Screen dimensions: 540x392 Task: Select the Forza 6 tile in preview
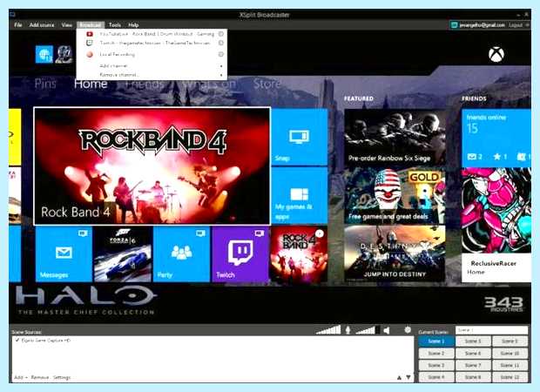123,254
